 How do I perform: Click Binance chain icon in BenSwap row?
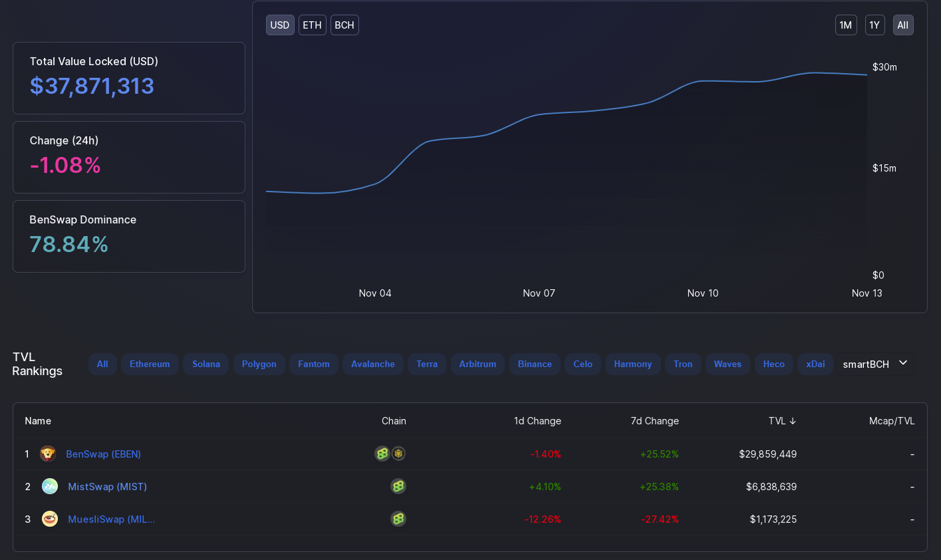(x=398, y=454)
